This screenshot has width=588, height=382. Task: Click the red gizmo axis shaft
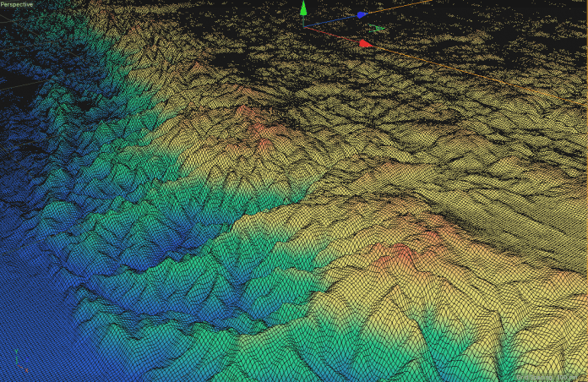(x=332, y=35)
